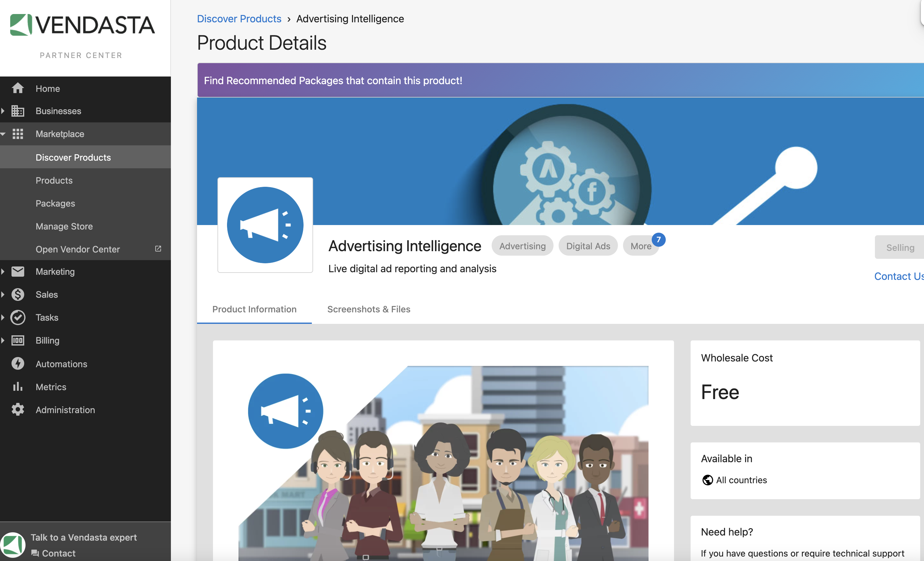The image size is (924, 561).
Task: Click the Discover Products breadcrumb link
Action: (x=239, y=18)
